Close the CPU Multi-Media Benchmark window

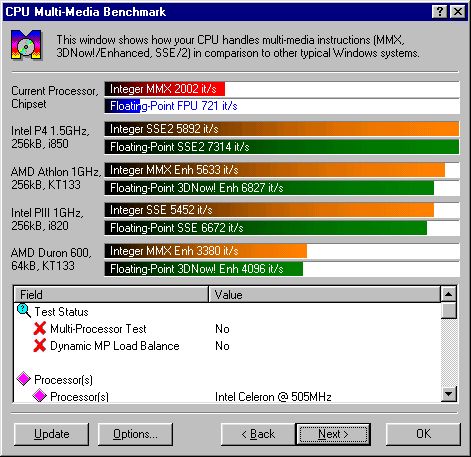458,12
